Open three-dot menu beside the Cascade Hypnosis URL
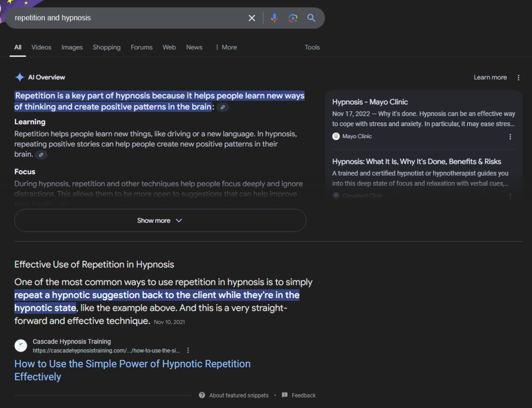 point(188,350)
